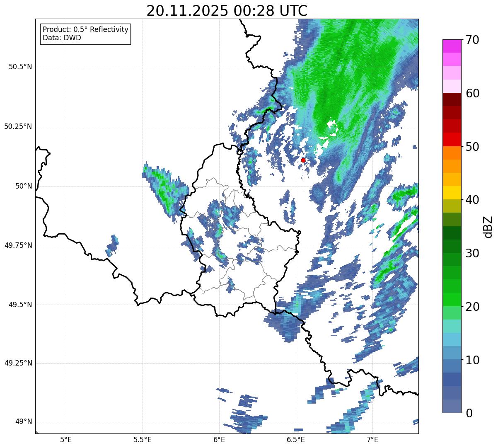Click the title "20.11.2025 00:28 UTC"
The width and height of the screenshot is (498, 448).
227,11
